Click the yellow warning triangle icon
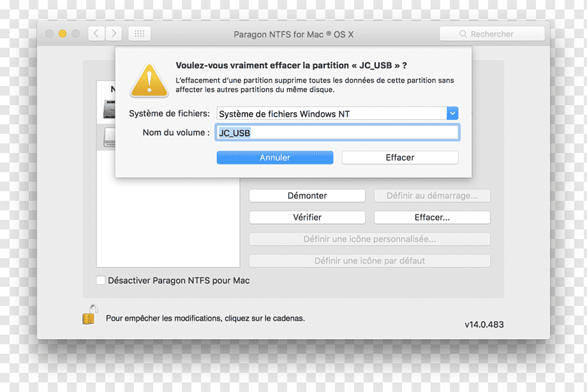The image size is (587, 392). tap(149, 80)
